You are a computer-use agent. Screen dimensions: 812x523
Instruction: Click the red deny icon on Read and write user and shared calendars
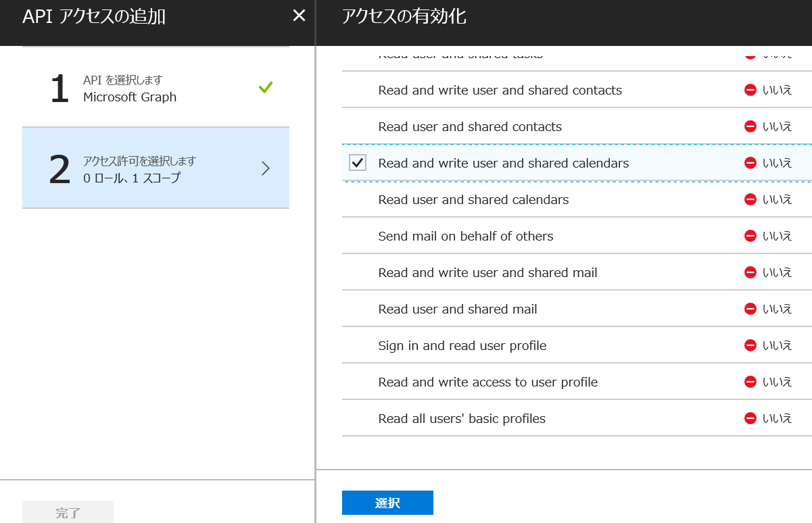[750, 163]
